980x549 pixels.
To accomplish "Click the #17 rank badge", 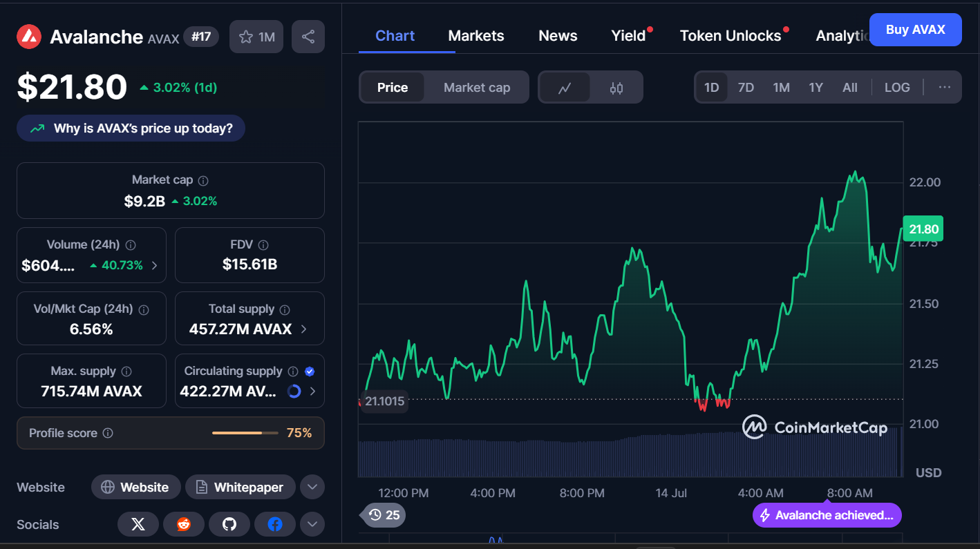I will (x=201, y=37).
